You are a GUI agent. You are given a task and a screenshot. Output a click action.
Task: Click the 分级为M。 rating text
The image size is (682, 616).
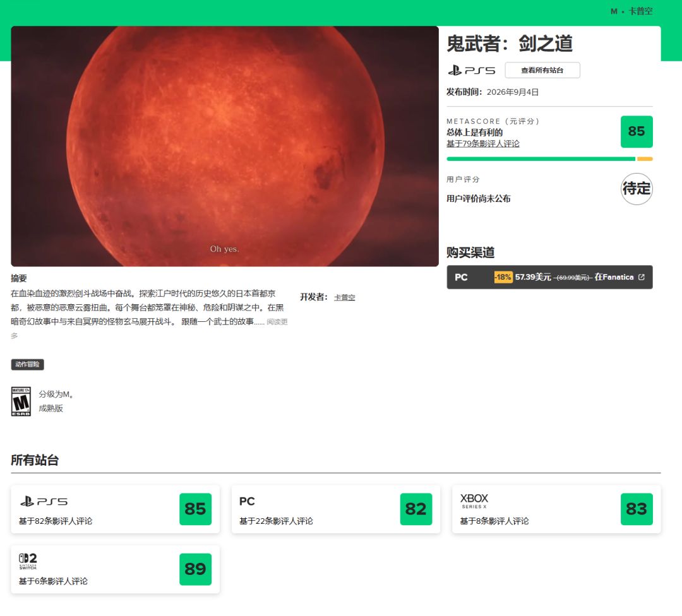(x=56, y=394)
